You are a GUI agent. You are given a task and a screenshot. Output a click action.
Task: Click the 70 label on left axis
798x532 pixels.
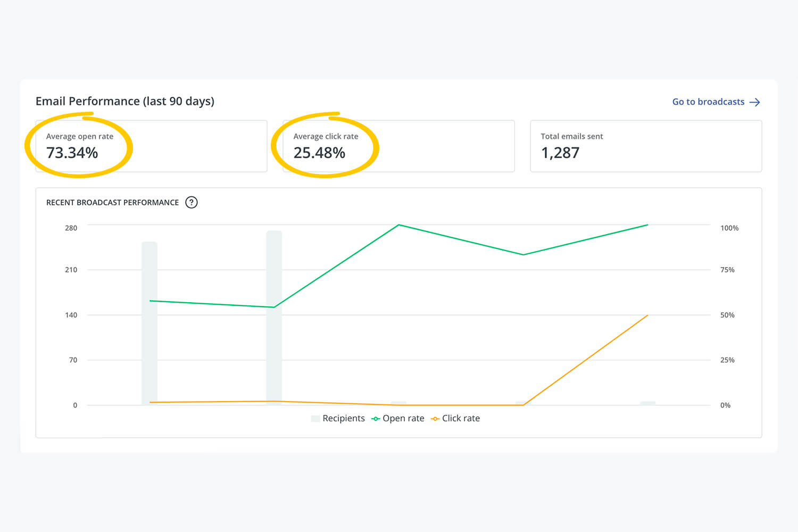tap(73, 360)
